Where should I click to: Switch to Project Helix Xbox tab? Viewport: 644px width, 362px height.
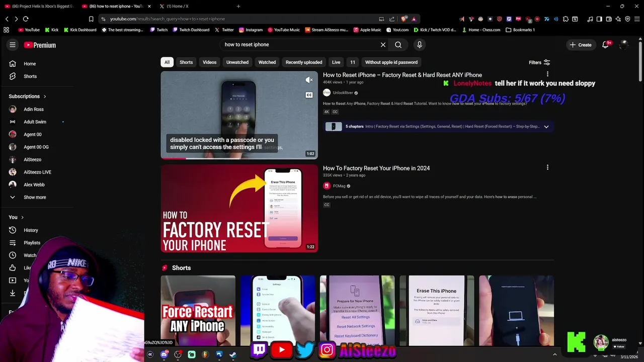click(39, 6)
